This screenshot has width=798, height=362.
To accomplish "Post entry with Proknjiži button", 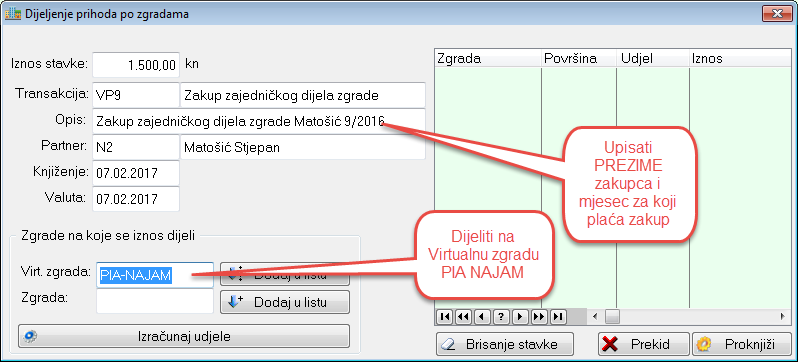I will coord(743,344).
